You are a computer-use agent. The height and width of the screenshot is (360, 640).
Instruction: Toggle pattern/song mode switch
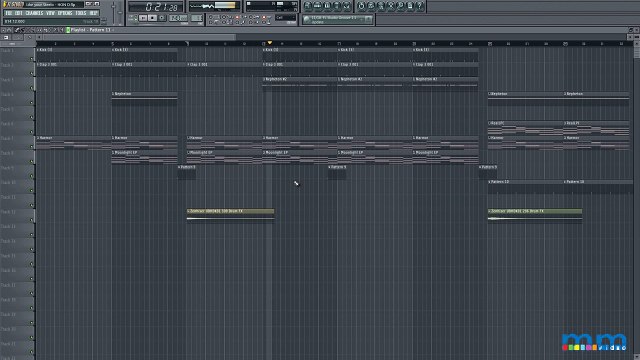(133, 18)
